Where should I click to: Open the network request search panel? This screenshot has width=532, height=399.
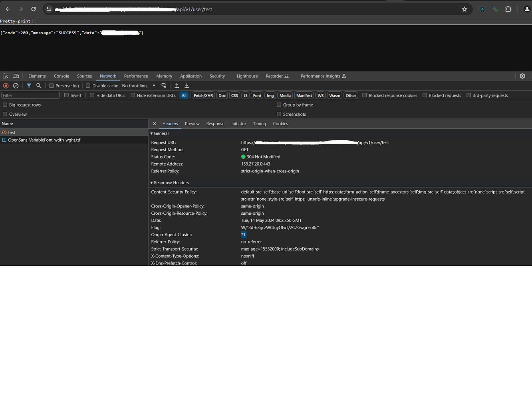click(x=38, y=85)
